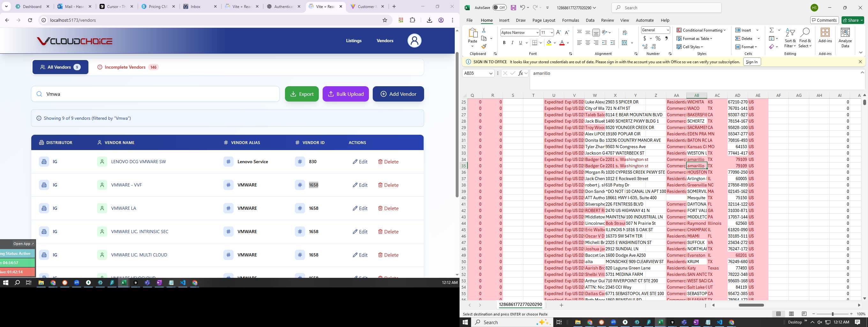The height and width of the screenshot is (327, 868).
Task: Expand Find & Select menu
Action: [804, 38]
